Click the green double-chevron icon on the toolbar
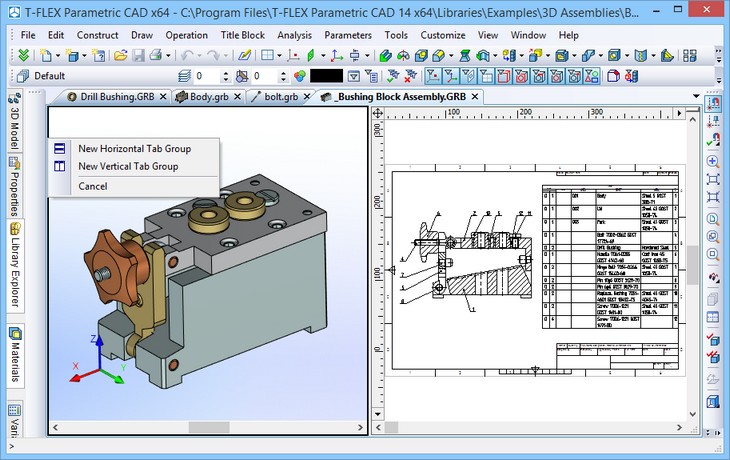The height and width of the screenshot is (460, 730). (x=23, y=56)
